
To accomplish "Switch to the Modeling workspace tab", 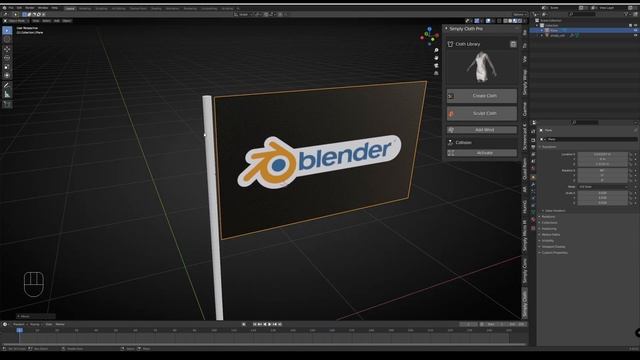I will click(x=85, y=8).
